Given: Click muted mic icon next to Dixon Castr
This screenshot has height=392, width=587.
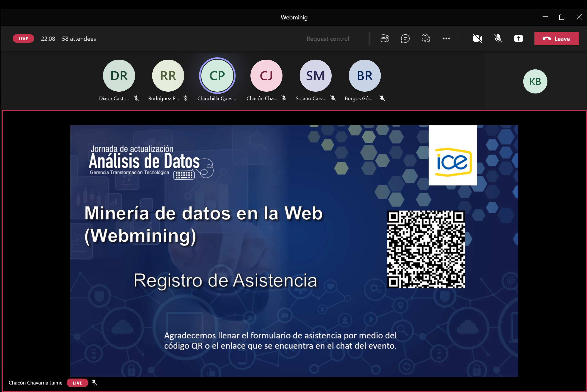Looking at the screenshot, I should (x=136, y=98).
